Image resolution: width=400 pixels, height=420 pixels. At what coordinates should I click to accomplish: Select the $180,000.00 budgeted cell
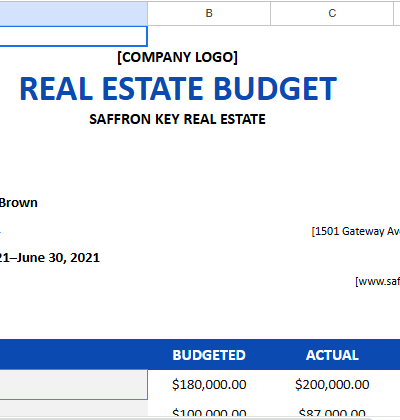click(209, 384)
